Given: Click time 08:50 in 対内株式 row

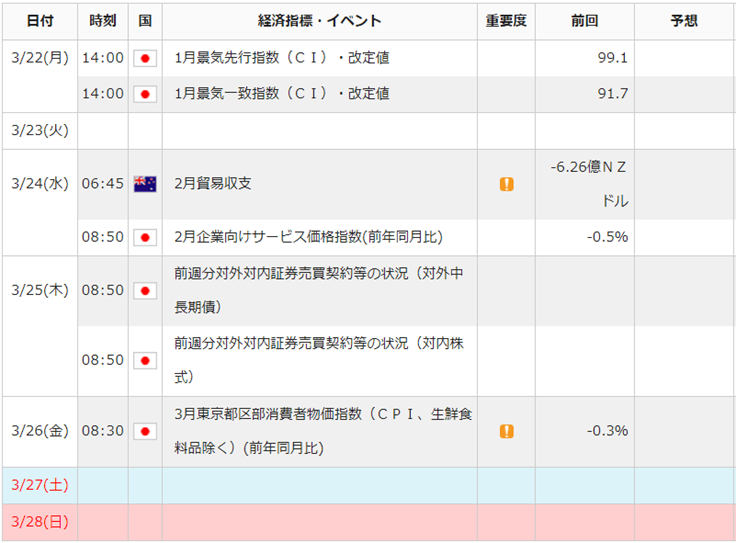Looking at the screenshot, I should click(103, 360).
